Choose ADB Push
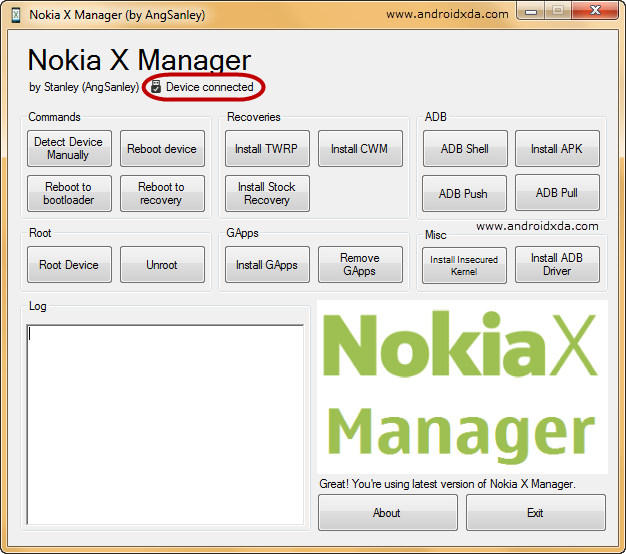This screenshot has height=554, width=626. click(x=464, y=193)
